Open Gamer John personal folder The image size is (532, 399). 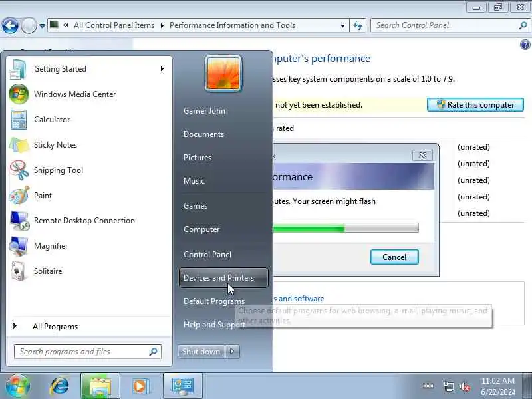coord(204,111)
